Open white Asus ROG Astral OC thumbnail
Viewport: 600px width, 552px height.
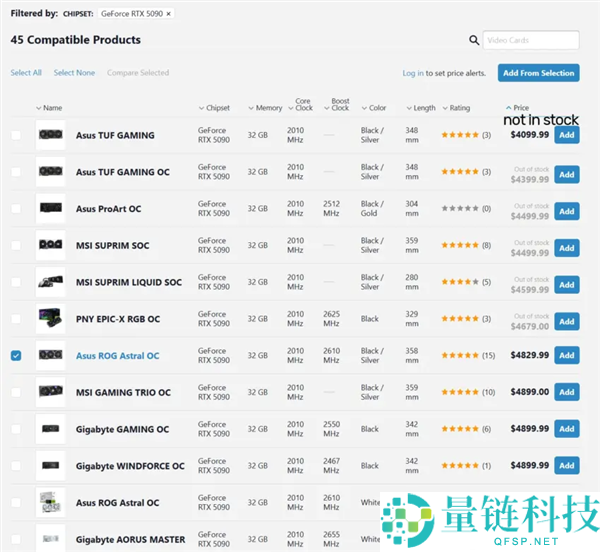click(x=51, y=502)
